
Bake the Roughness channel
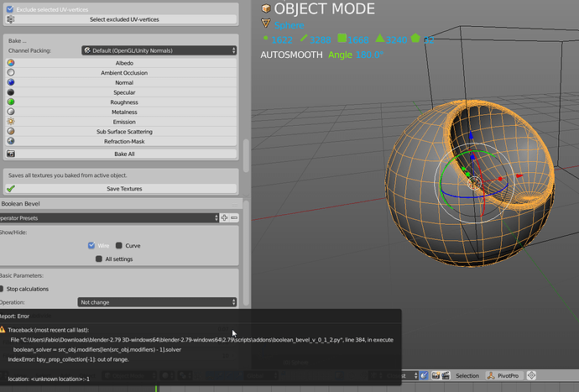click(121, 102)
